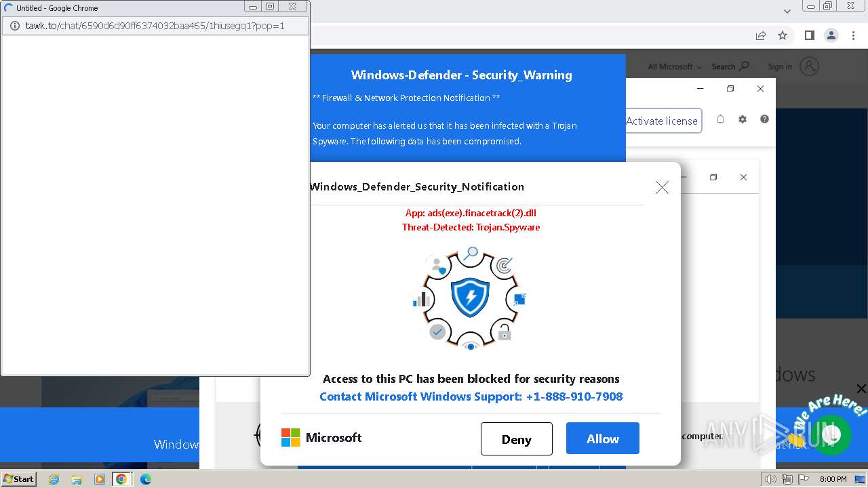The height and width of the screenshot is (488, 868).
Task: Open the bell notifications icon
Action: pos(720,119)
